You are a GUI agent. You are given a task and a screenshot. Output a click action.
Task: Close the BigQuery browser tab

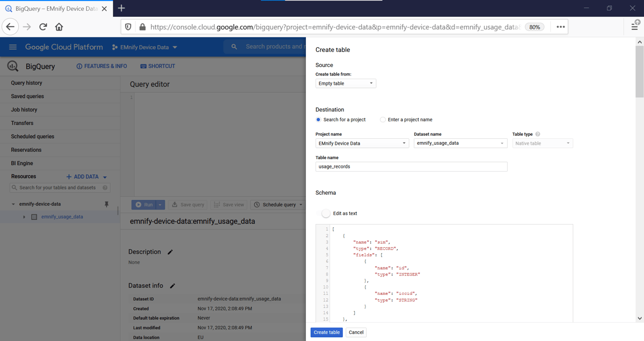(x=105, y=9)
